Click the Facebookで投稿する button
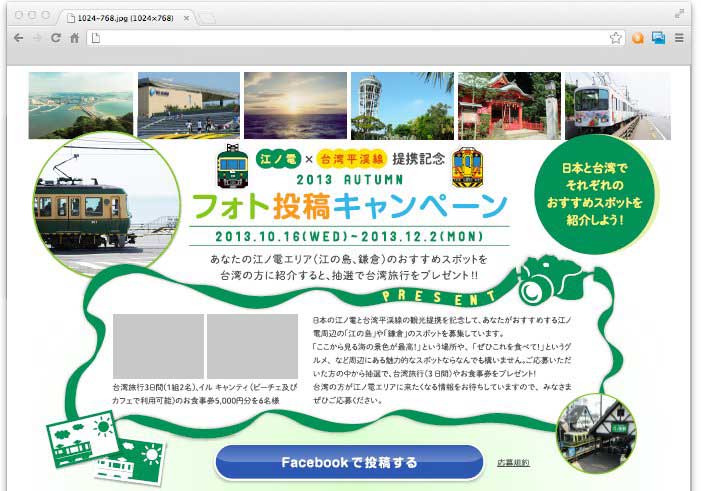 coord(349,463)
